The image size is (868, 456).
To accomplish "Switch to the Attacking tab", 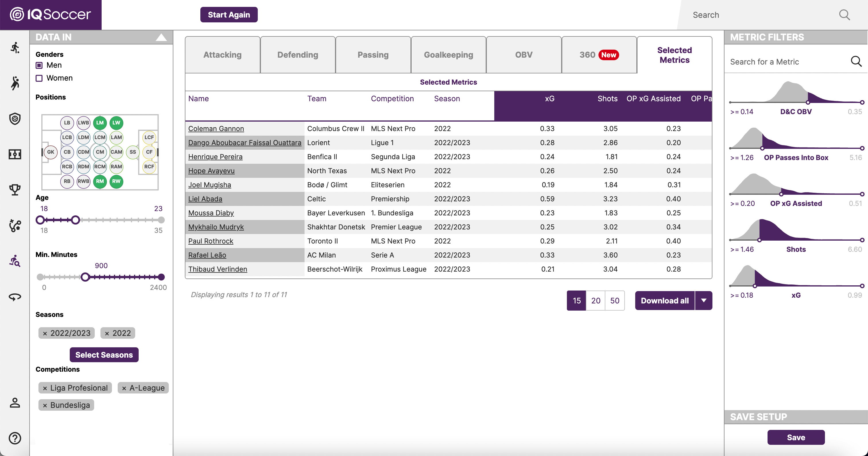I will [x=222, y=54].
